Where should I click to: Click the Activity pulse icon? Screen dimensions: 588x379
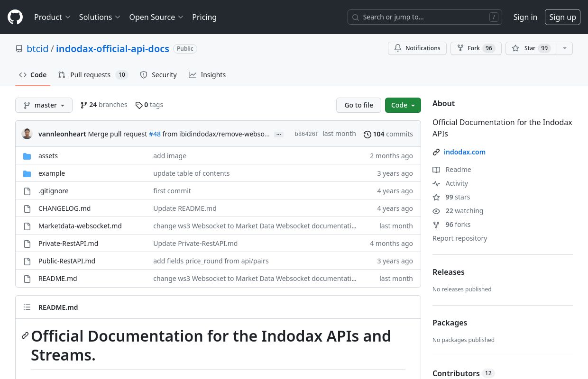[436, 183]
